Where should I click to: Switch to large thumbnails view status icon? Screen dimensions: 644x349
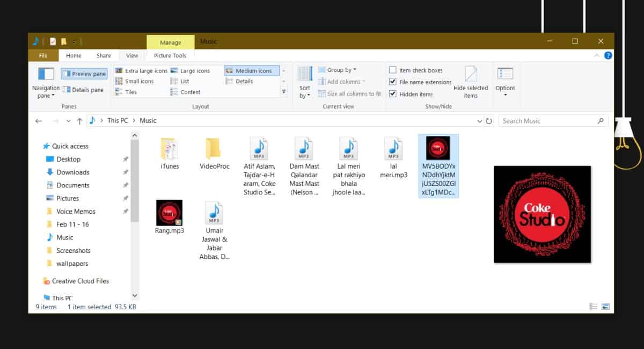point(605,307)
